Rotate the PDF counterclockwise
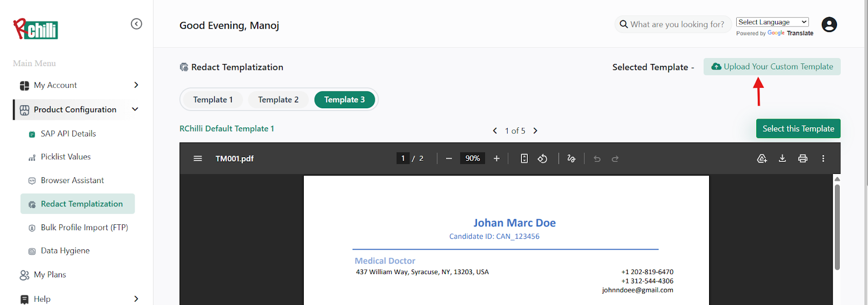 [x=542, y=159]
